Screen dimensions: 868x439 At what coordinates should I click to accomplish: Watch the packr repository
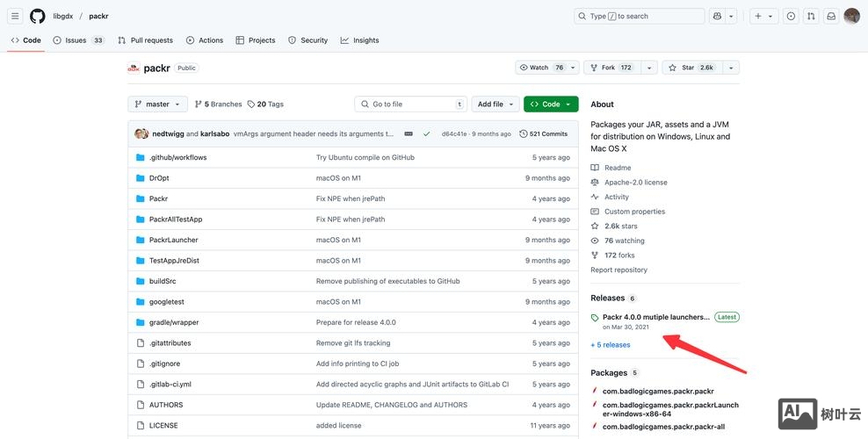coord(541,68)
